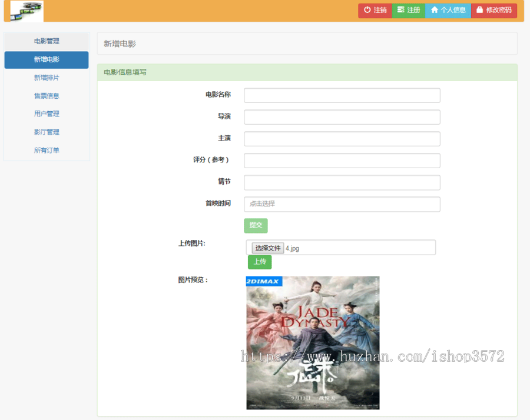Click the film reel site logo

point(26,11)
